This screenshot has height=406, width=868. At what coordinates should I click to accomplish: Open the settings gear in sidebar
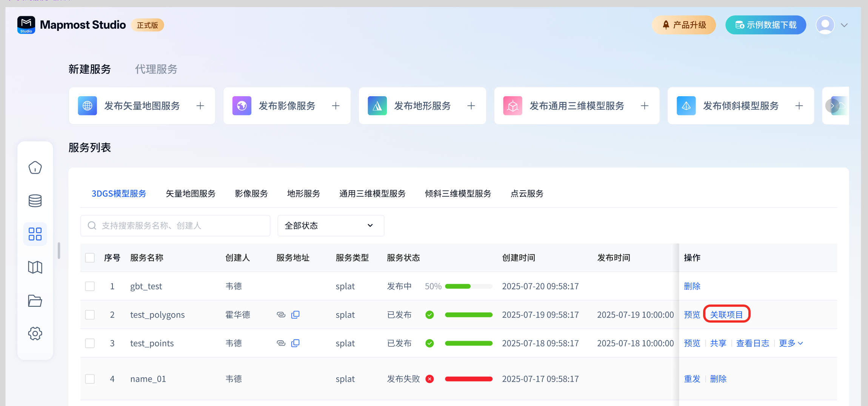pos(35,334)
